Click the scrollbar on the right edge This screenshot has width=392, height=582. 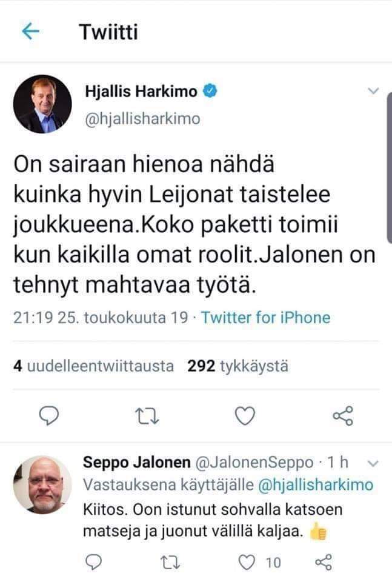(x=388, y=170)
